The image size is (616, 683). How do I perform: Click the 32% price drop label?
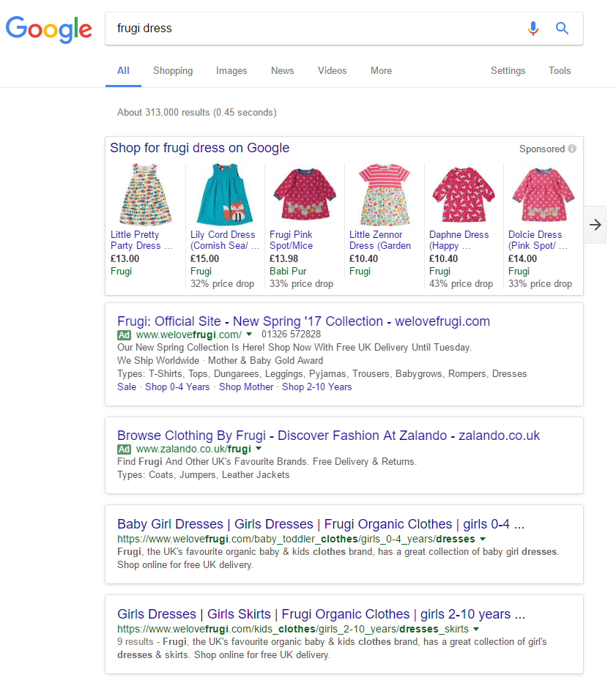223,283
